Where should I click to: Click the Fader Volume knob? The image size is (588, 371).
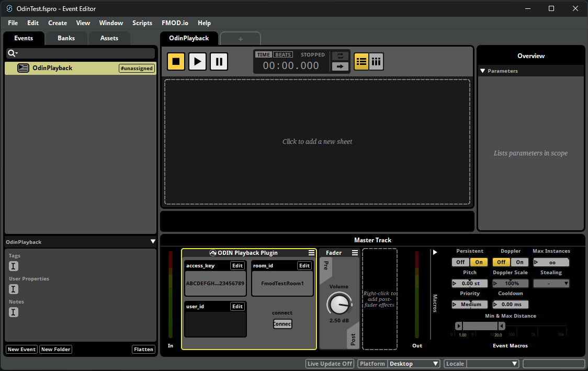(x=340, y=304)
